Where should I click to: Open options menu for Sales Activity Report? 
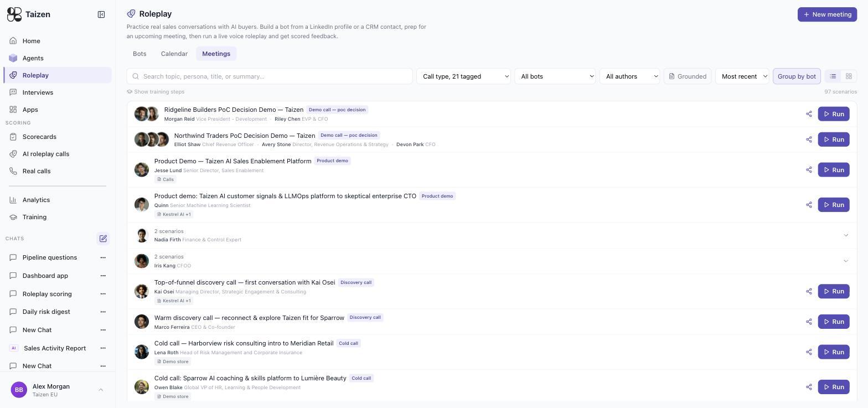(x=103, y=348)
